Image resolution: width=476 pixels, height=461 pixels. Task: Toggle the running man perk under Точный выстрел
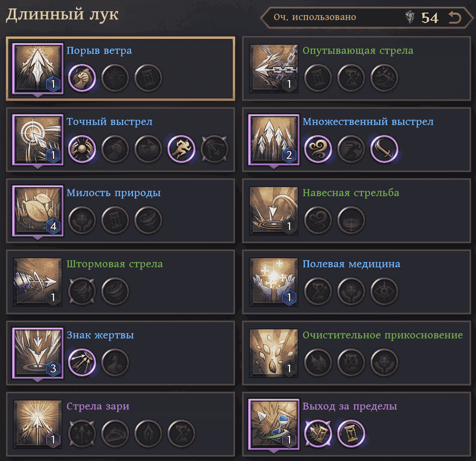tap(181, 149)
